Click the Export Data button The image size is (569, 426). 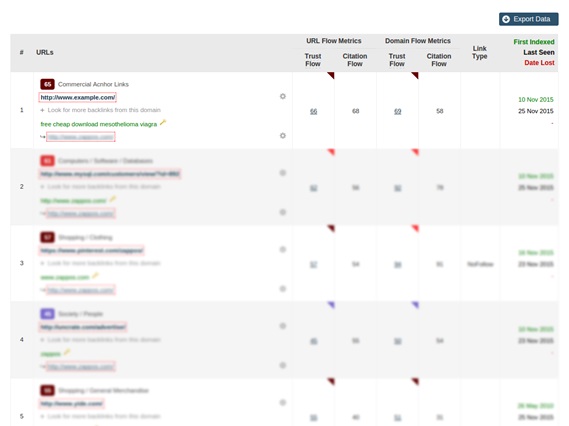tap(528, 19)
